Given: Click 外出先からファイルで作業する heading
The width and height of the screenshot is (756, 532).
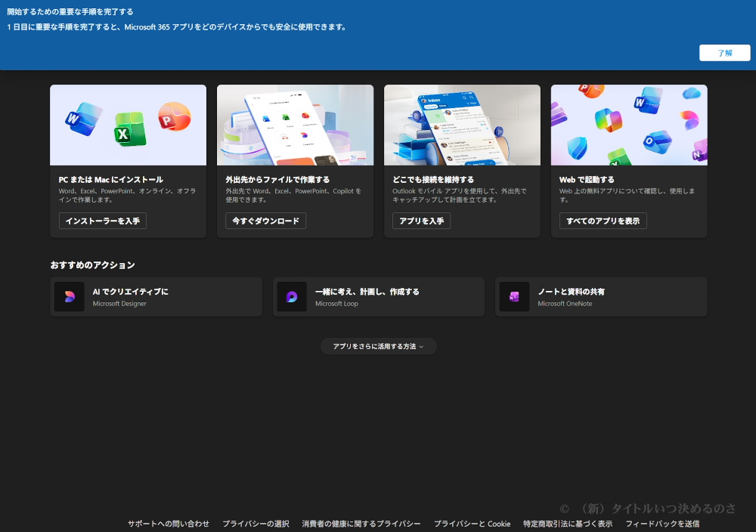Looking at the screenshot, I should 277,180.
